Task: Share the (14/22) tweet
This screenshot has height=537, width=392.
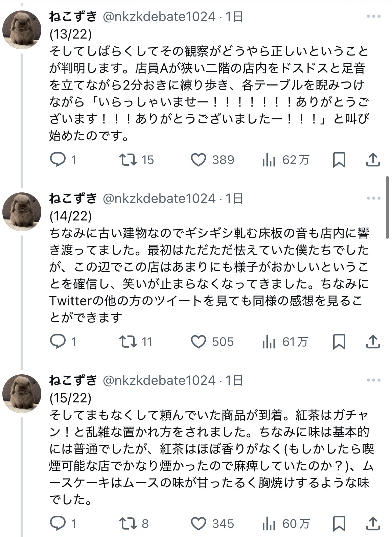Action: pyautogui.click(x=373, y=342)
